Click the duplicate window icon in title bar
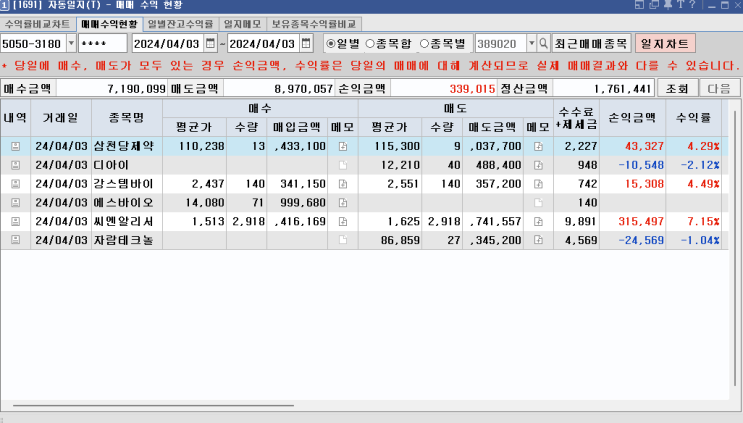 click(654, 5)
